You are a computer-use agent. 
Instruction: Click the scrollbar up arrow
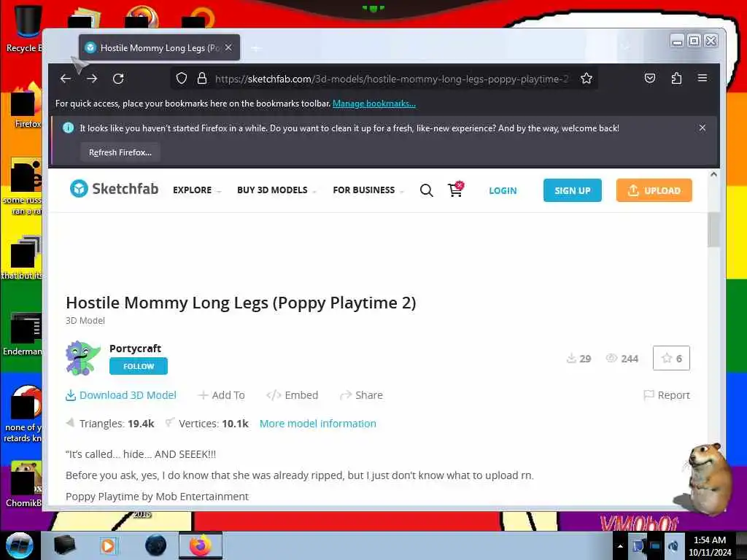point(713,174)
